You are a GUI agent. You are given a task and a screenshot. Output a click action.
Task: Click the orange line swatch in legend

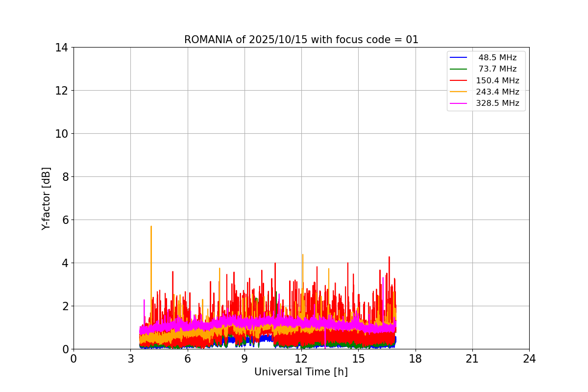pyautogui.click(x=459, y=92)
